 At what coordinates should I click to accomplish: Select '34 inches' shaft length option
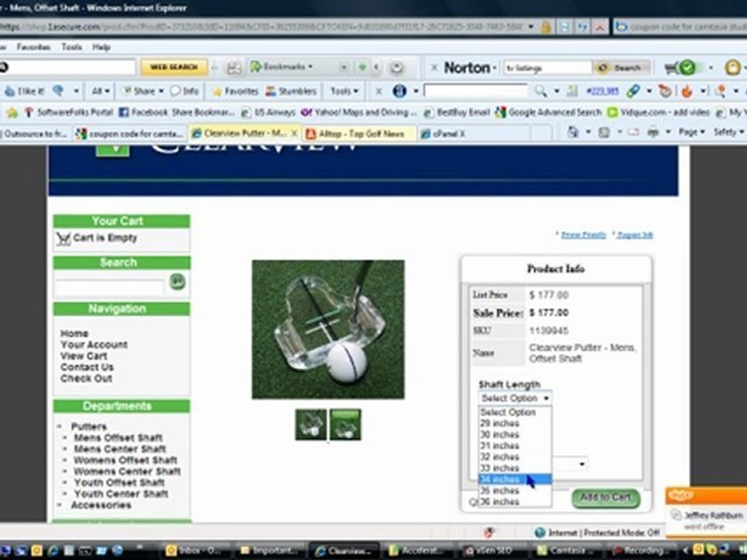tap(515, 479)
